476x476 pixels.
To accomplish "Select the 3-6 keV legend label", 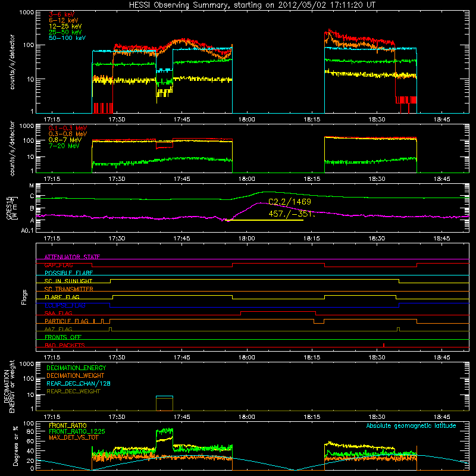I will 61,14.
